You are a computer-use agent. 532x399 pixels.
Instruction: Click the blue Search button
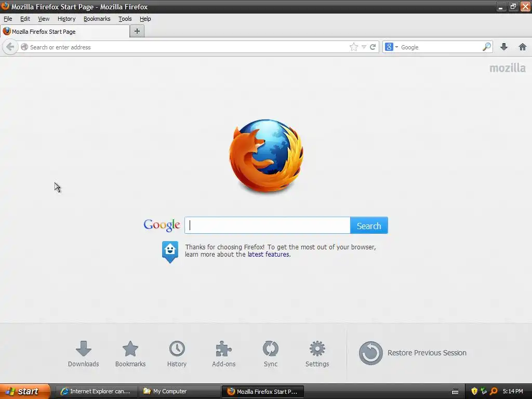[369, 225]
